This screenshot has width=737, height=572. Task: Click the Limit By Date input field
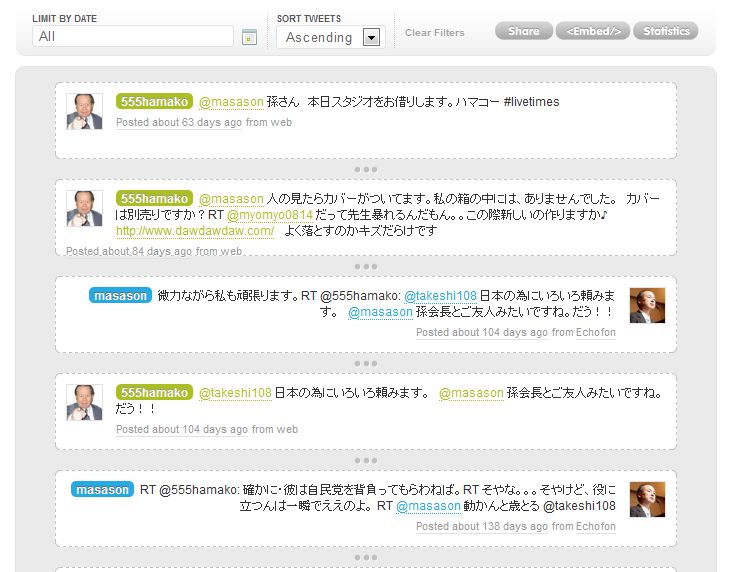[133, 36]
